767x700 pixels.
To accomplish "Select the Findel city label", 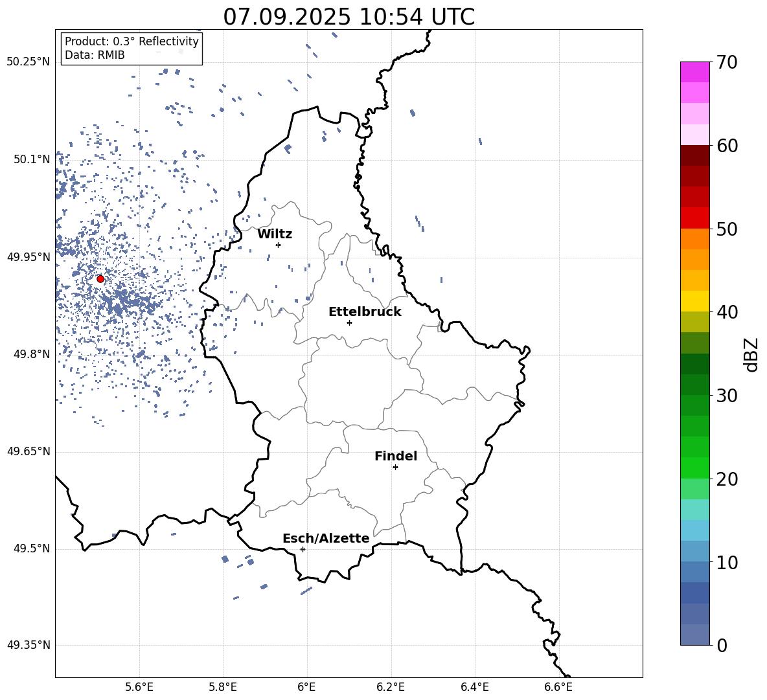I will pos(396,456).
